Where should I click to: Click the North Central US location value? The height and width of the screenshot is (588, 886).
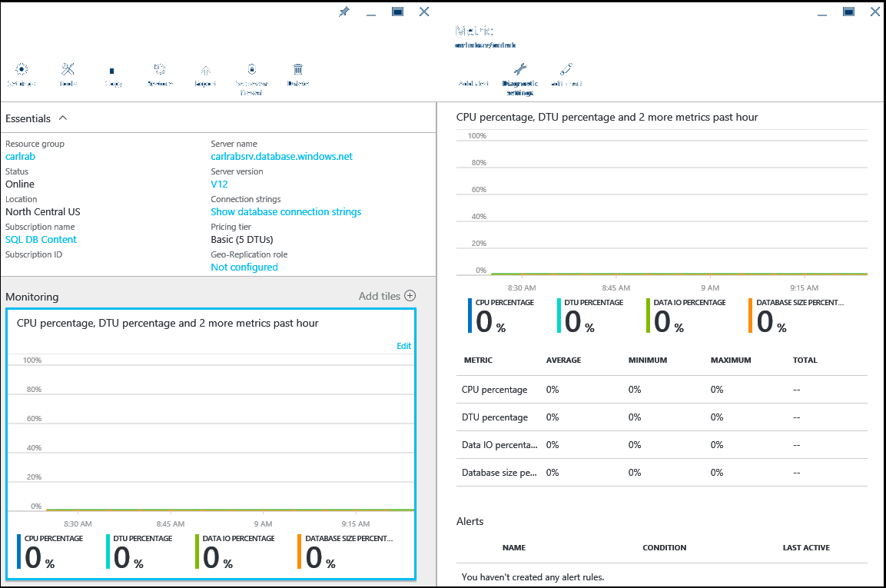[x=43, y=212]
